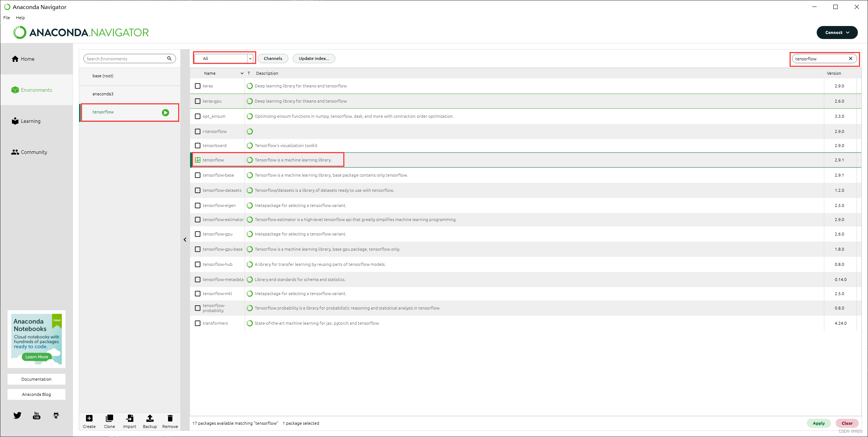This screenshot has width=868, height=437.
Task: Click the type icon for opt_einsum row
Action: pos(250,116)
